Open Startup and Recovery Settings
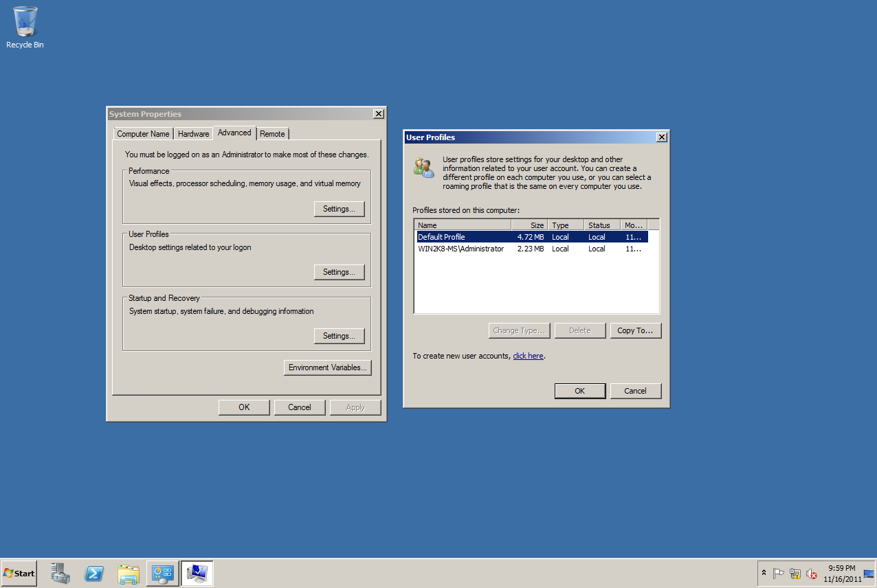Screen dimensions: 877x588 coord(339,336)
